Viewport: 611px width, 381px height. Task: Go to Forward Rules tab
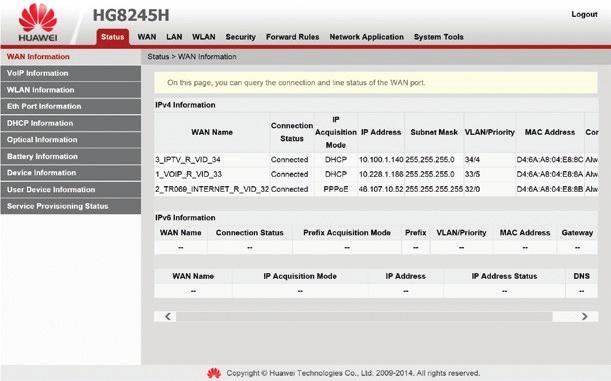click(293, 37)
